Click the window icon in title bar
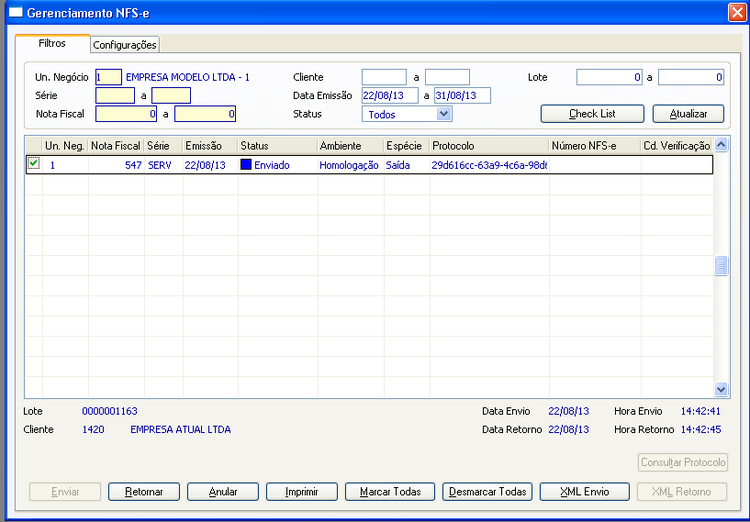 [16, 12]
